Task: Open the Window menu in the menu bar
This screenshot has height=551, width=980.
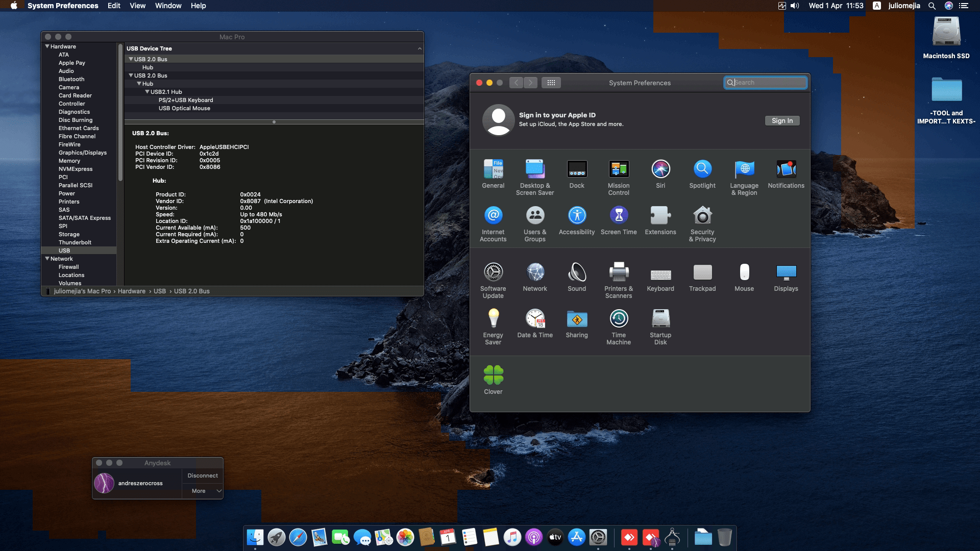Action: [168, 6]
